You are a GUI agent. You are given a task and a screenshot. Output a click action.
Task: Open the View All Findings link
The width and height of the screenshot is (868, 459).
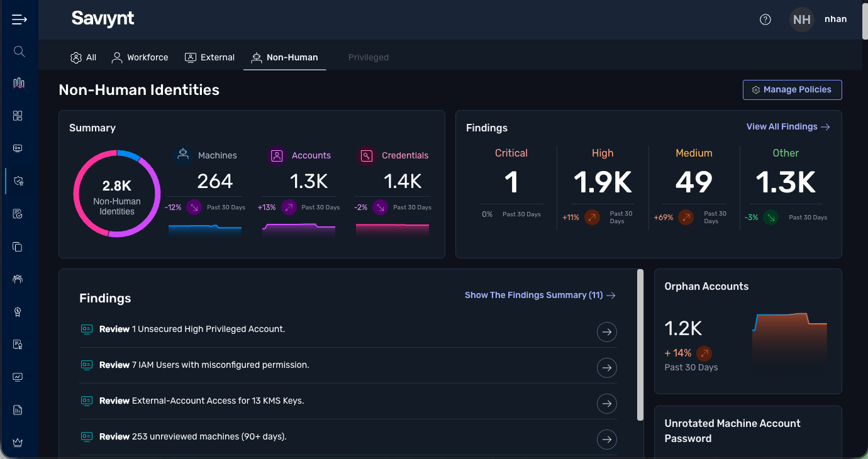787,126
